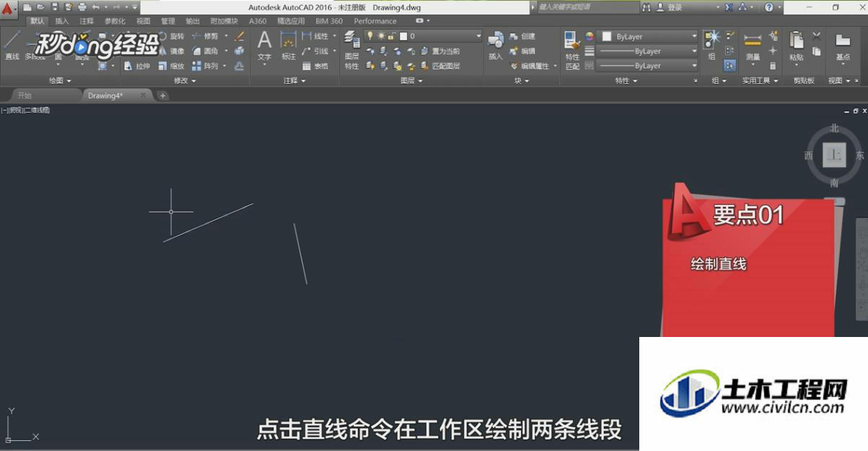Click Set Current (置为当前) button
This screenshot has width=868, height=451.
(x=439, y=51)
